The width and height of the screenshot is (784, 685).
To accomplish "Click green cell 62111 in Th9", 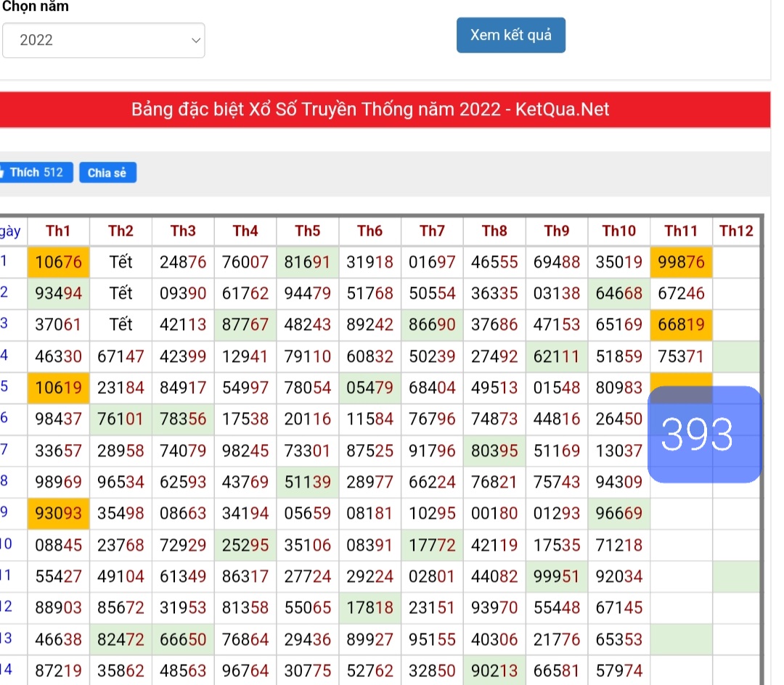I will [557, 356].
